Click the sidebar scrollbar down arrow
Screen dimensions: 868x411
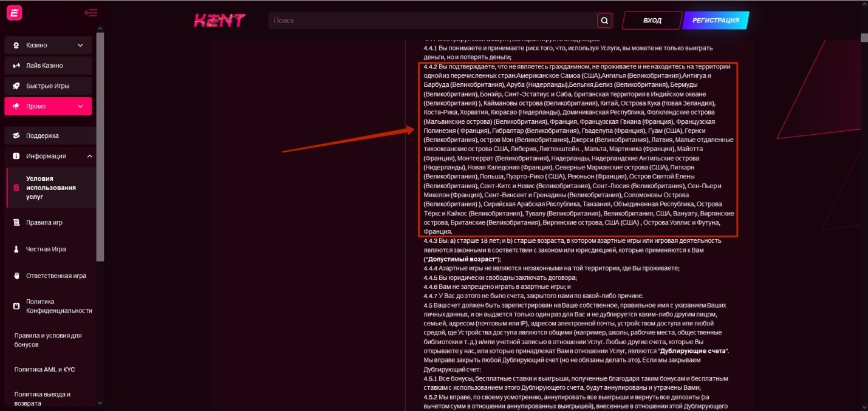coord(101,402)
